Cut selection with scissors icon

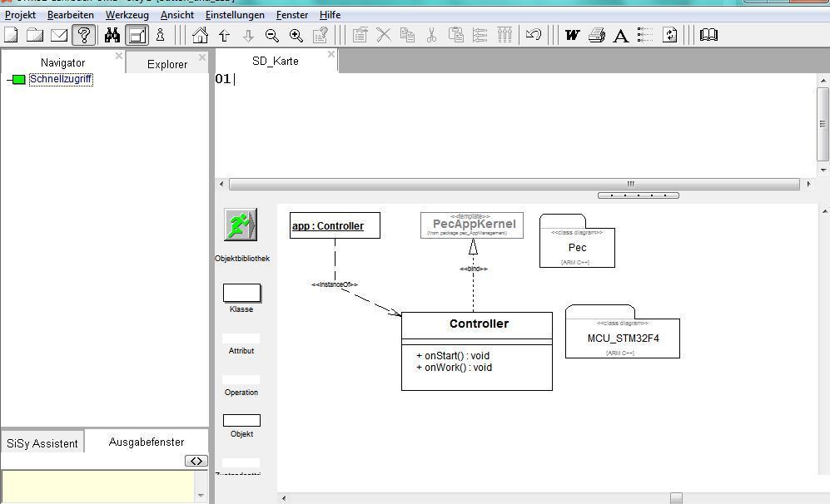coord(431,36)
